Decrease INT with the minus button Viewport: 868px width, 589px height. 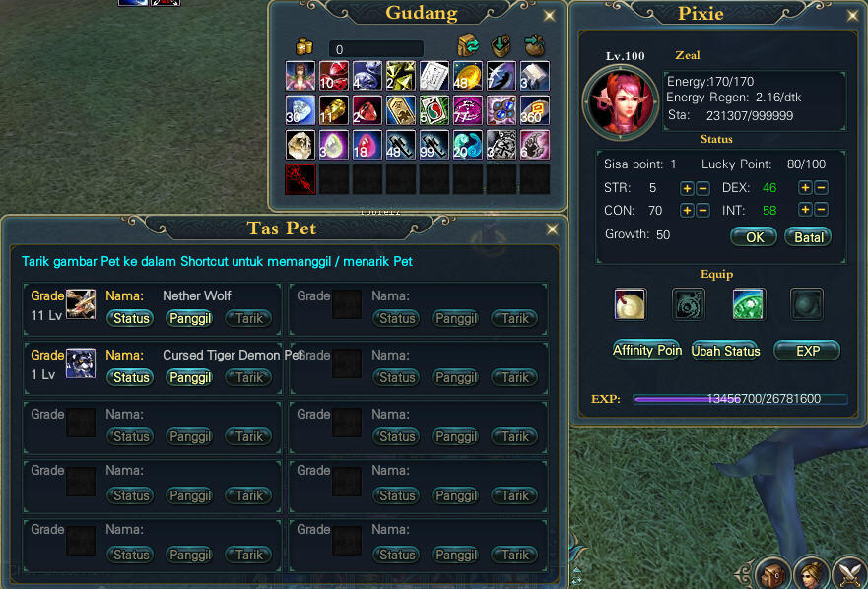[822, 210]
